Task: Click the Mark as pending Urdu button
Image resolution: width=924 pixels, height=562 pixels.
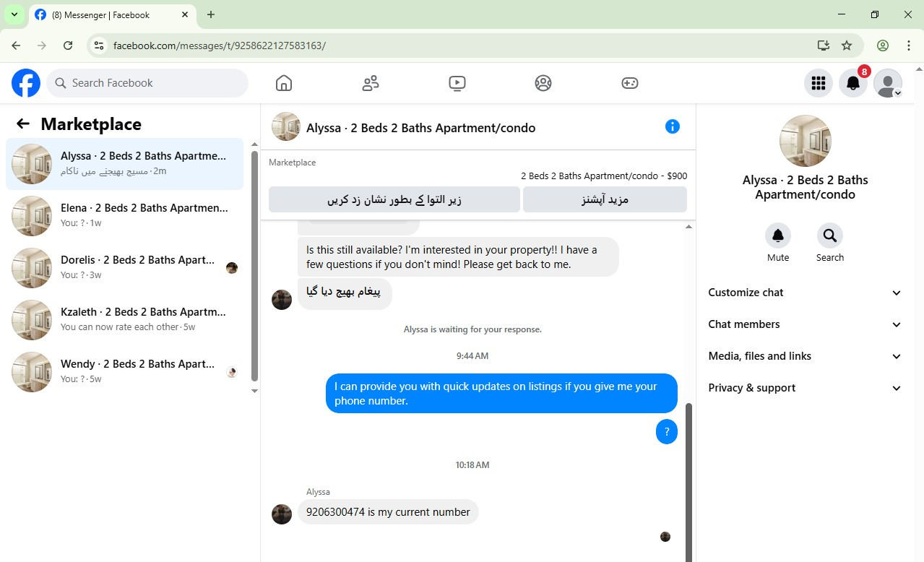Action: [394, 199]
